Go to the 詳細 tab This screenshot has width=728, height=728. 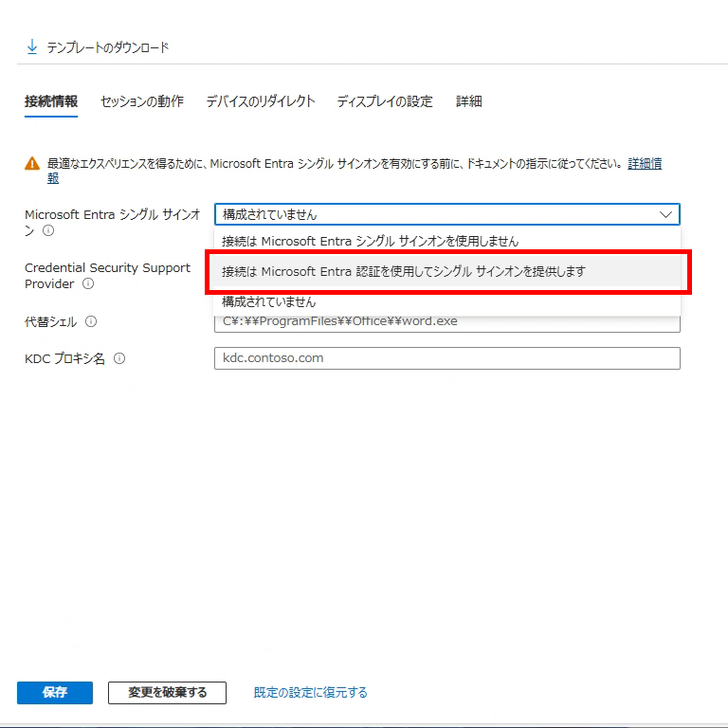click(x=469, y=101)
